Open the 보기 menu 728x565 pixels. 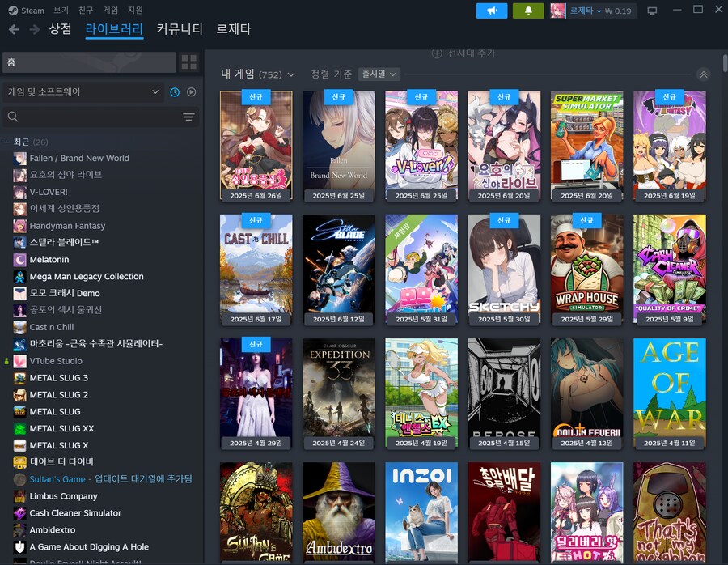[x=61, y=11]
